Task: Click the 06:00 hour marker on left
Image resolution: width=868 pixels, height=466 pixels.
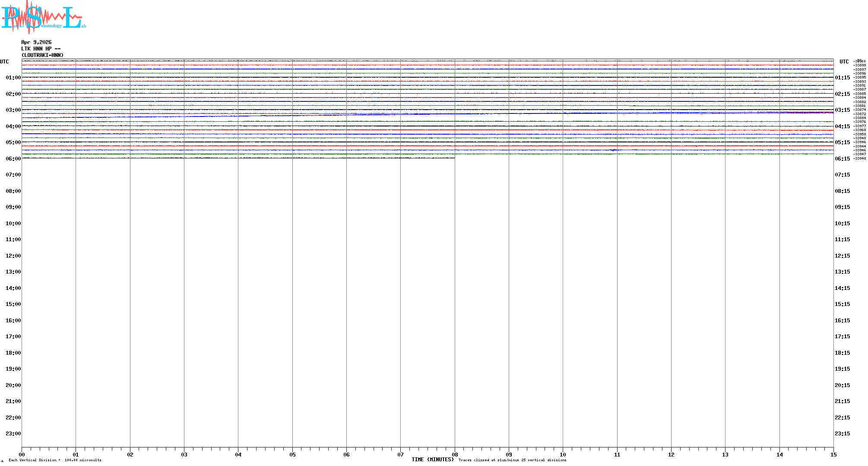Action: (x=13, y=159)
